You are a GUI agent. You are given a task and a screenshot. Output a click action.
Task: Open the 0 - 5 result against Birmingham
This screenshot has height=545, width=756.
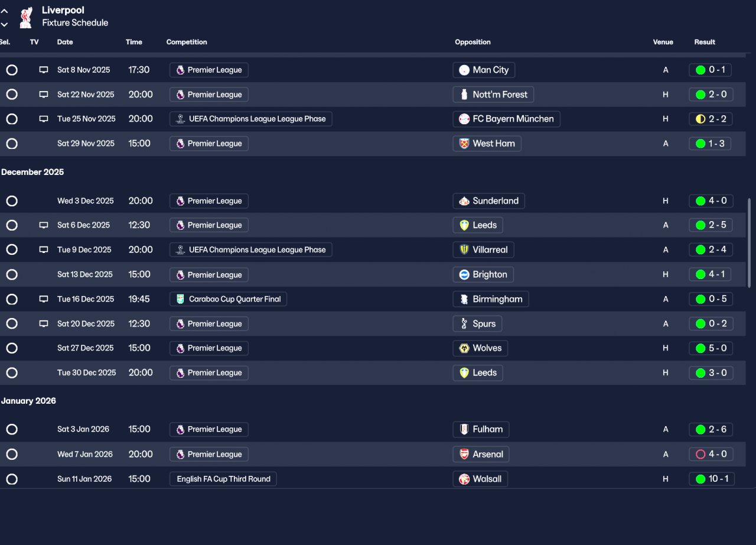[x=711, y=299]
